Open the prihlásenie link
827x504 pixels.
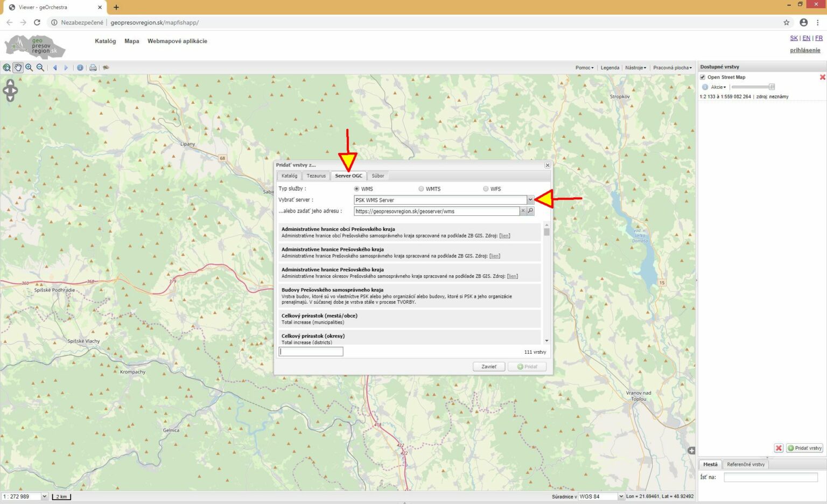[804, 50]
